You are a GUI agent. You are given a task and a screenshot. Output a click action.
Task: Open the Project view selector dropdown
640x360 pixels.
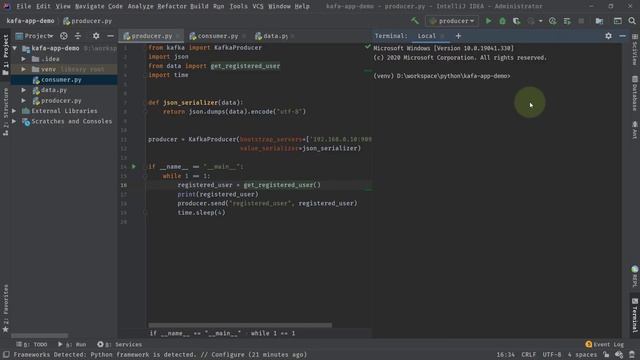(x=35, y=36)
